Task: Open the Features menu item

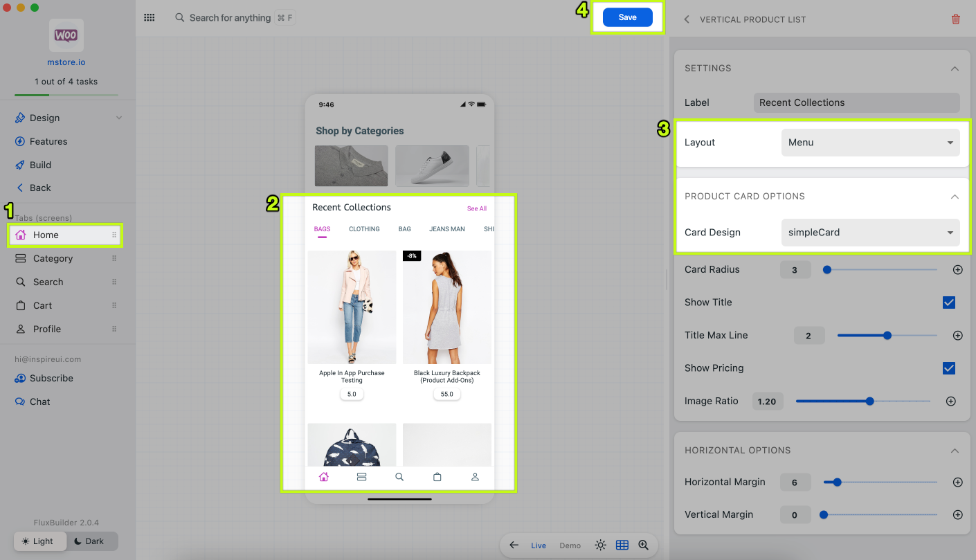Action: coord(48,142)
